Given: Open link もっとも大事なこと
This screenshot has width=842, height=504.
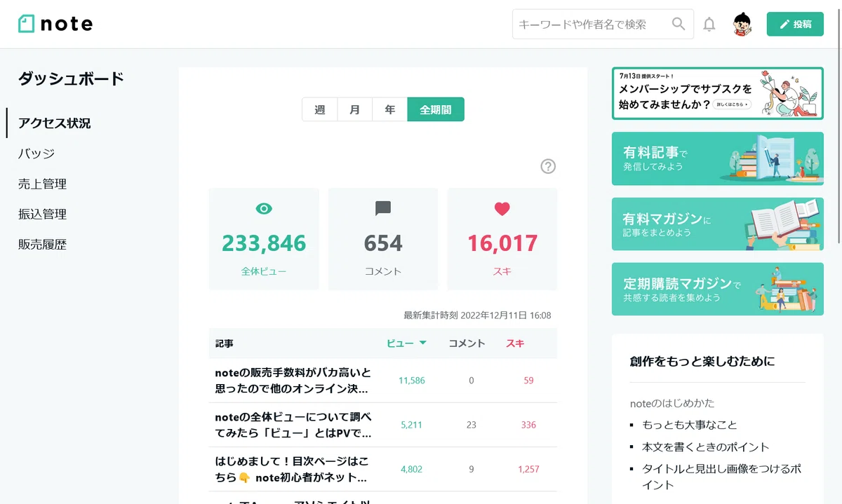Looking at the screenshot, I should [x=690, y=425].
